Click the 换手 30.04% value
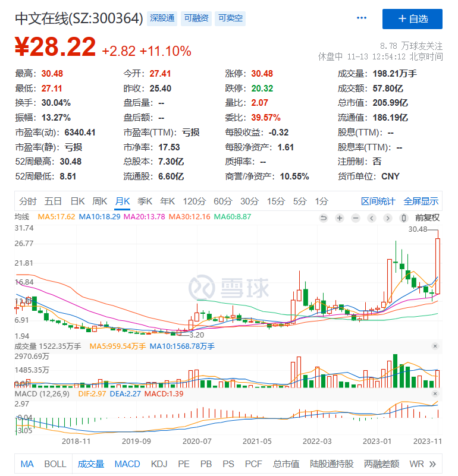Screen dimensions: 458x476 pyautogui.click(x=56, y=103)
